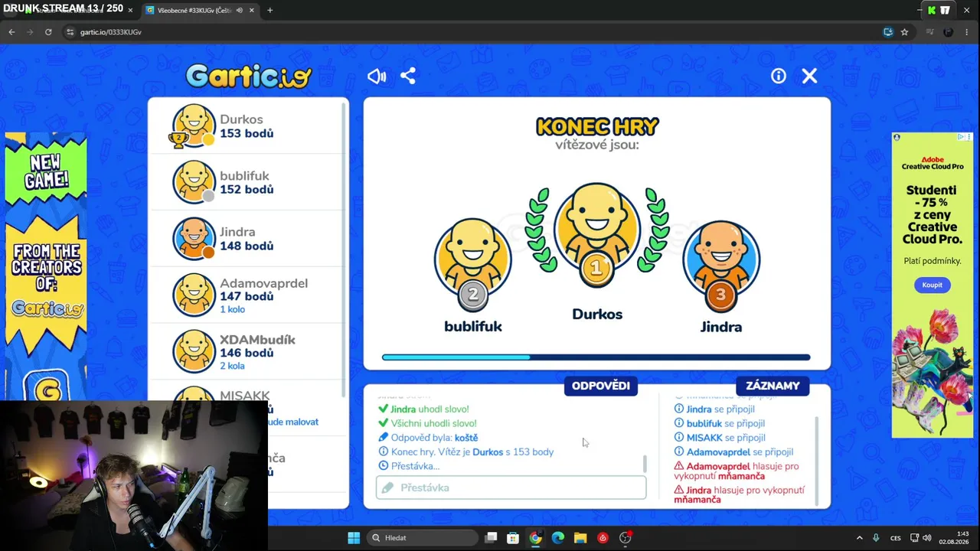This screenshot has height=551, width=980.
Task: Click the break countdown progress bar
Action: coord(596,357)
